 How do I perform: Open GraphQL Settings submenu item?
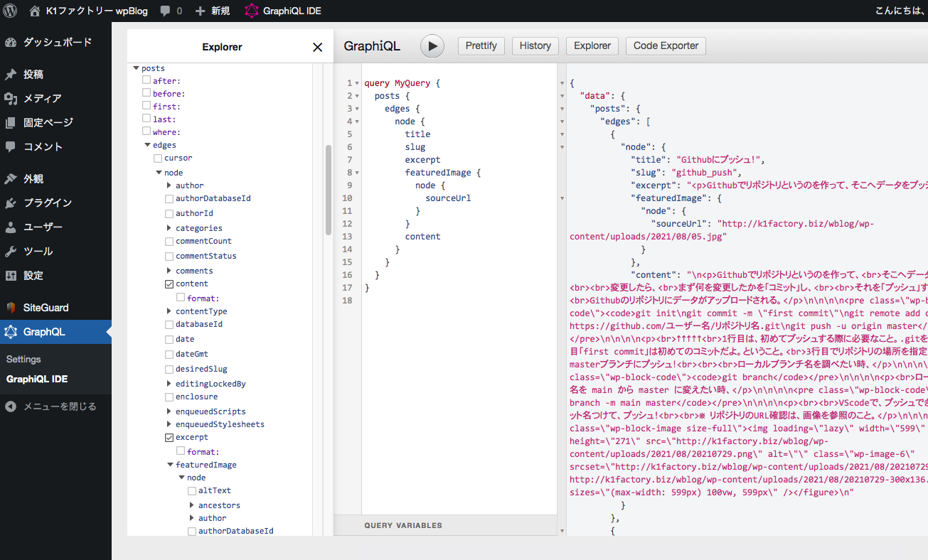click(x=23, y=360)
